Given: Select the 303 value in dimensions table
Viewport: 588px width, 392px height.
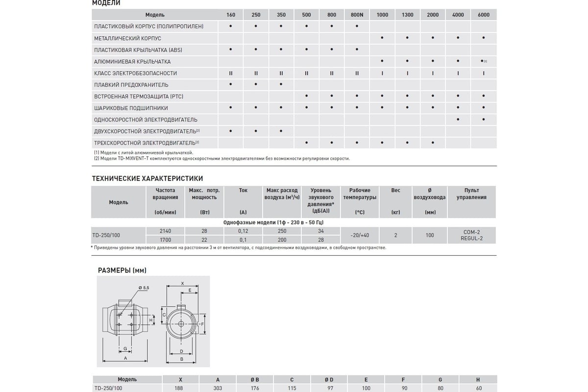Looking at the screenshot, I should pyautogui.click(x=218, y=387).
